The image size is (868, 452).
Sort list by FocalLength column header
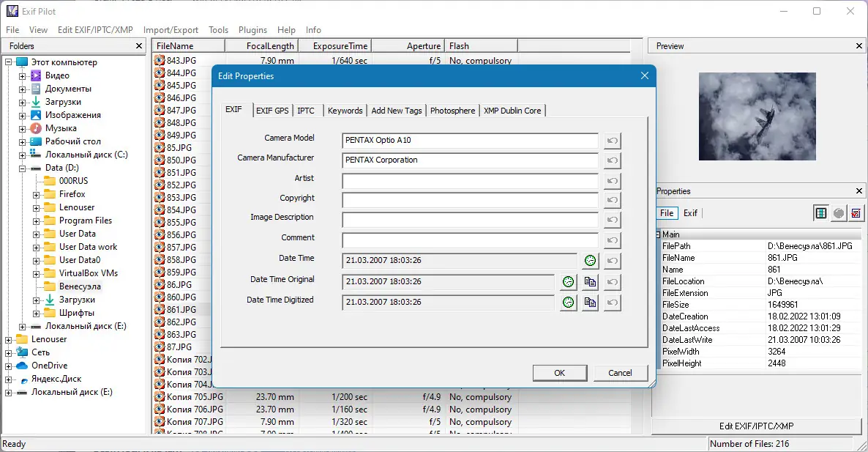click(261, 46)
